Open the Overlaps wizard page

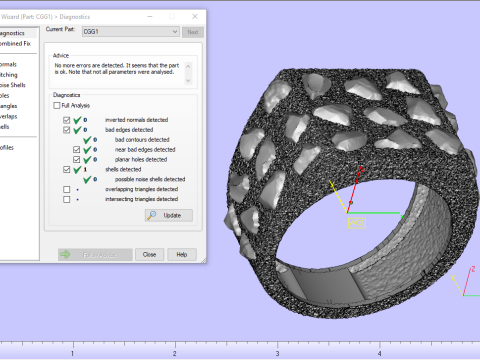(9, 116)
